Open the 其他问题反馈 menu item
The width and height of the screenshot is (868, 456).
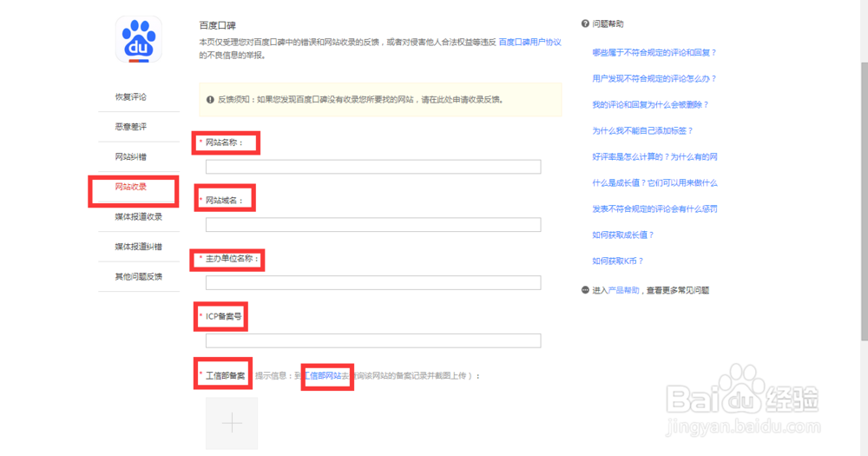138,276
